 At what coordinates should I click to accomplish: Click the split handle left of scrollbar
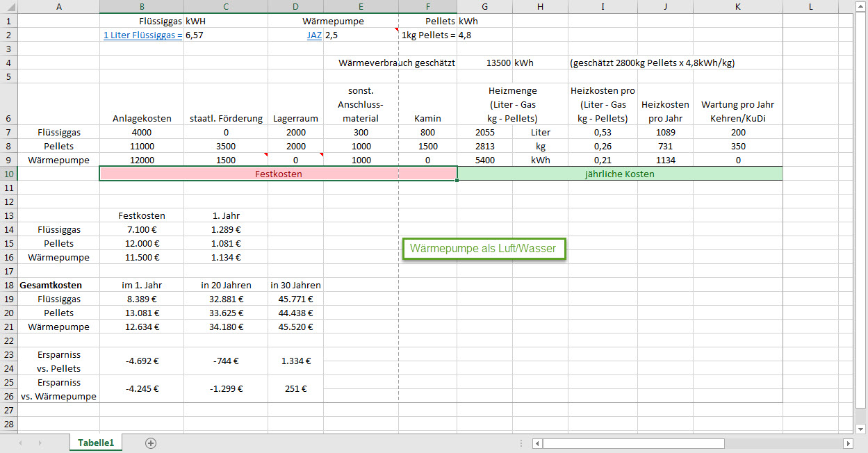[x=523, y=443]
